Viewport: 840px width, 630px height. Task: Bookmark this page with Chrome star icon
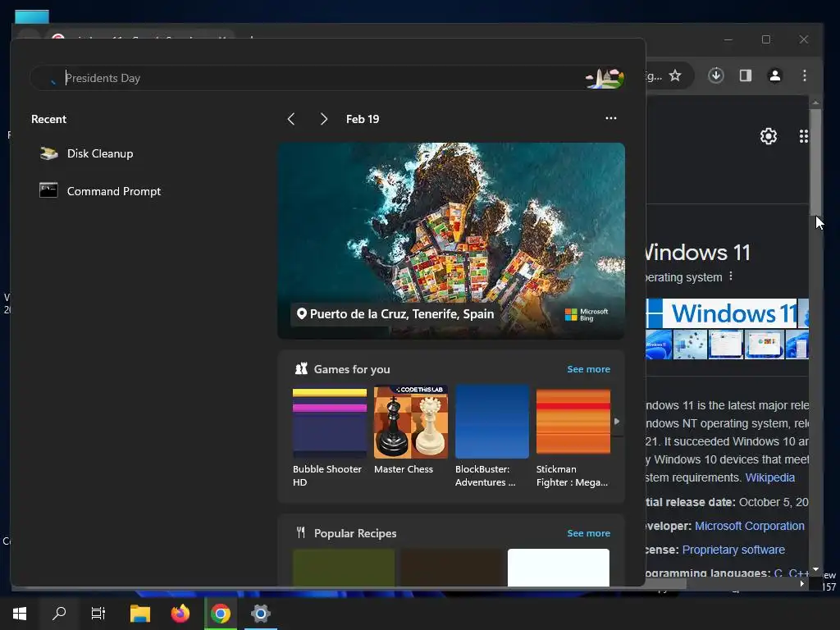675,75
